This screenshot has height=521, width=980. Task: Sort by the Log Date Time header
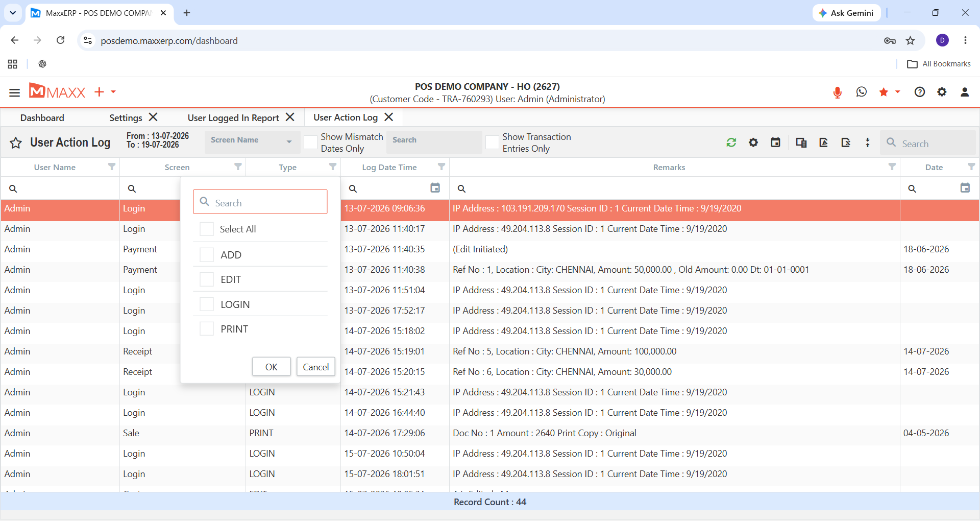tap(389, 167)
